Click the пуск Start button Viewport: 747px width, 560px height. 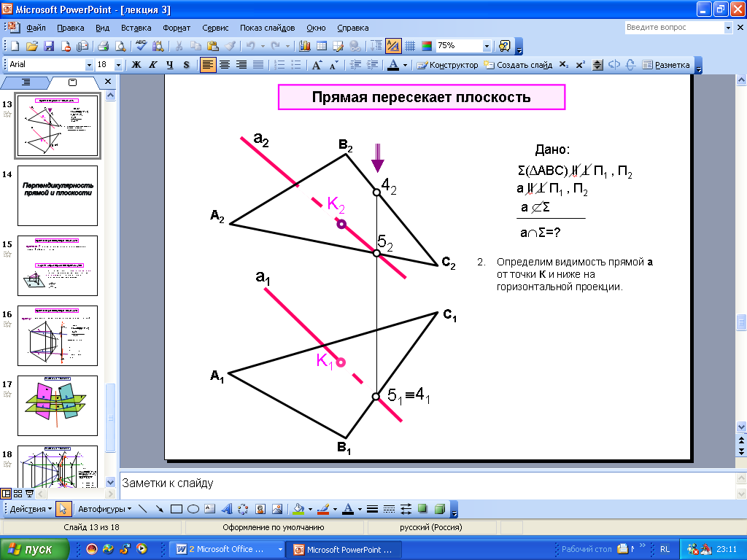click(x=34, y=549)
